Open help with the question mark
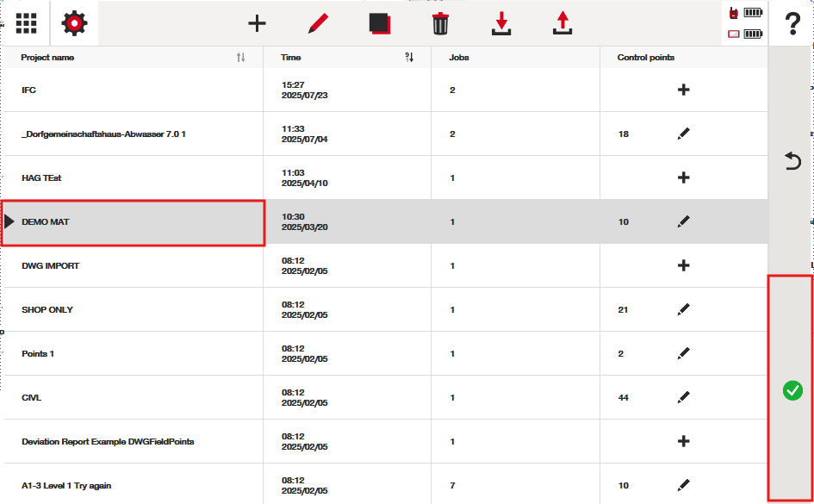The height and width of the screenshot is (504, 814). point(792,24)
